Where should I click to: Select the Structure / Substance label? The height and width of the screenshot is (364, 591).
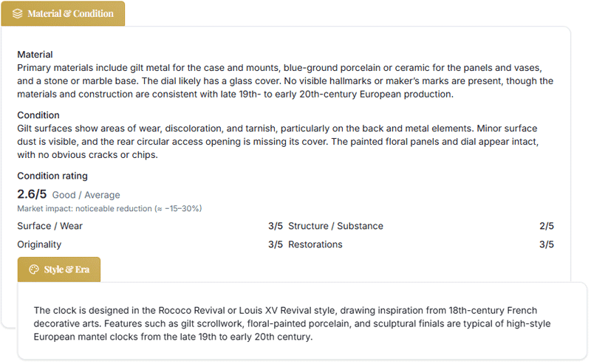pos(335,226)
